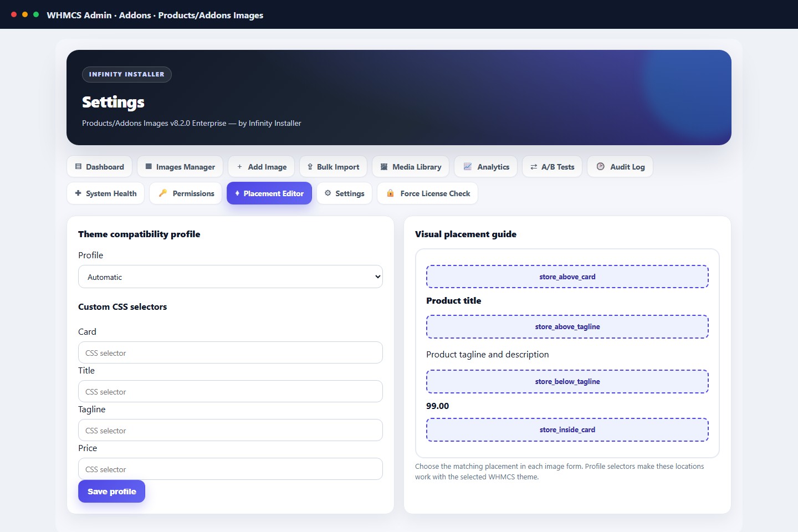Select the store_below_tagline placement zone
This screenshot has height=532, width=798.
click(567, 381)
